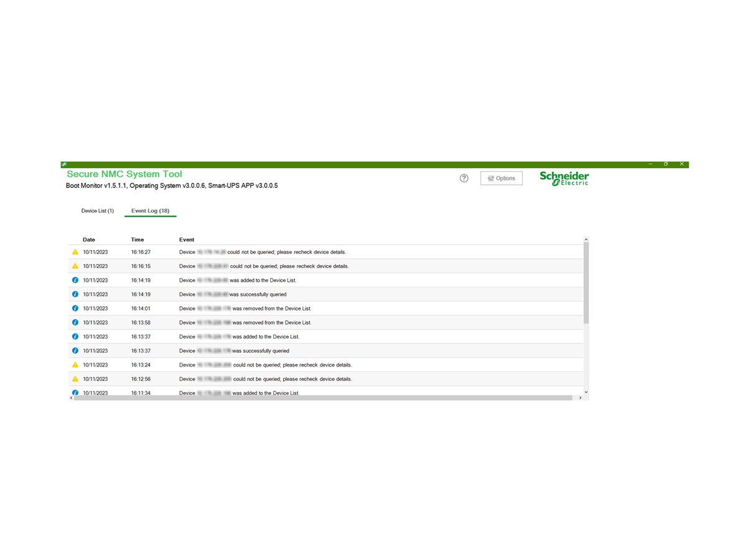
Task: Click the help question mark icon
Action: click(464, 178)
